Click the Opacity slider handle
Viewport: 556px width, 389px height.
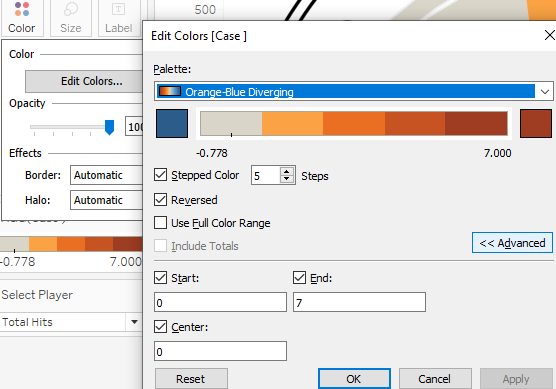pyautogui.click(x=110, y=127)
